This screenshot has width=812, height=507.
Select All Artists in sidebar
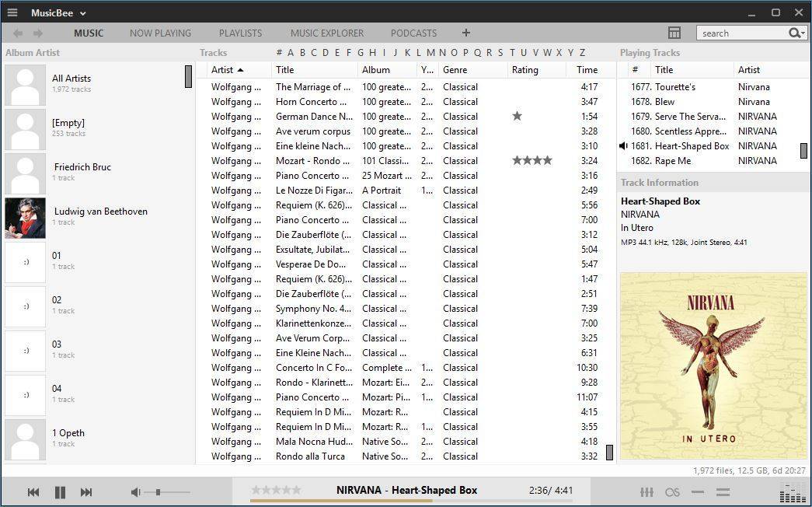99,83
